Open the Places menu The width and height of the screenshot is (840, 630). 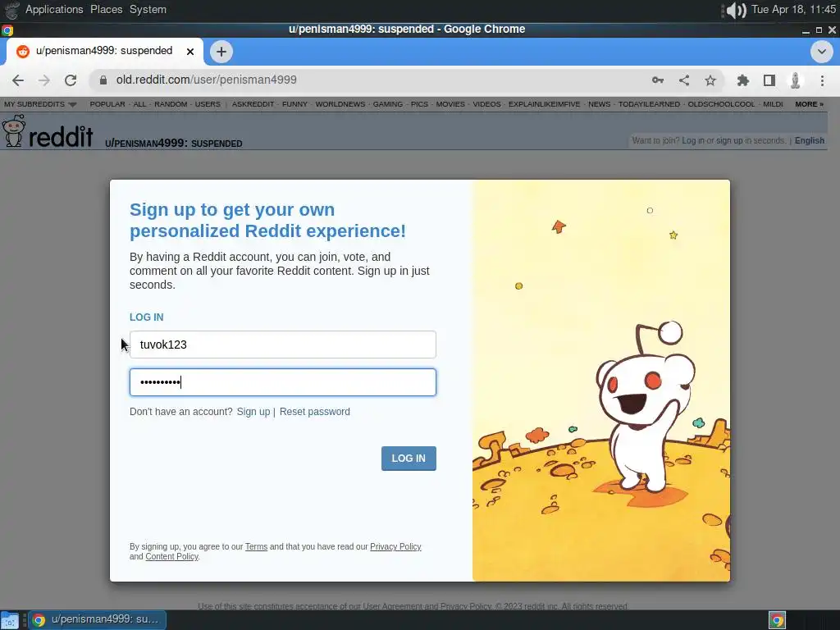[x=106, y=10]
